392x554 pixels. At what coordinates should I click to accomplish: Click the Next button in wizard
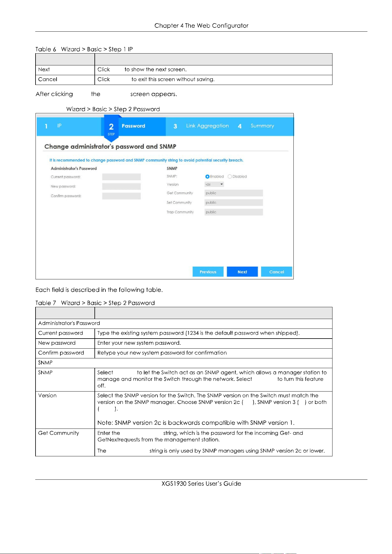coord(242,272)
